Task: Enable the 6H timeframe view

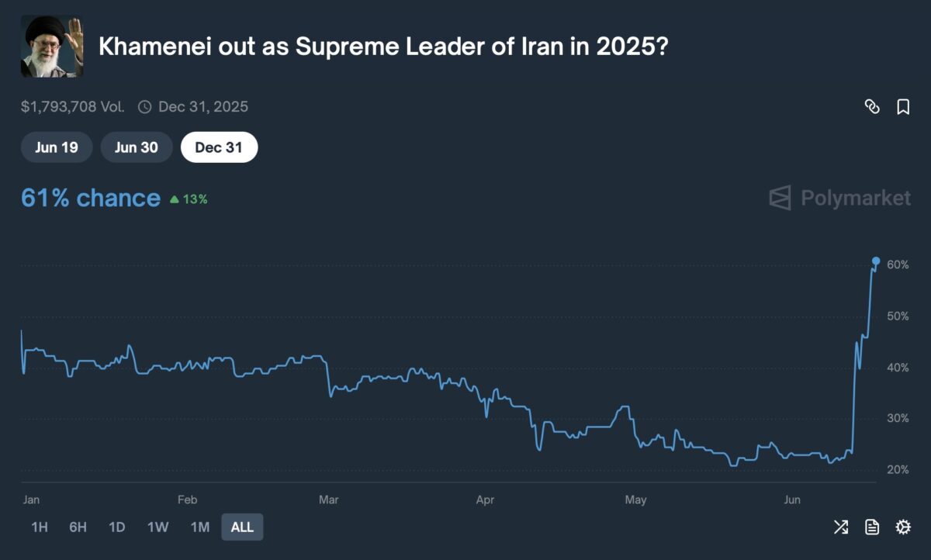Action: (x=78, y=527)
